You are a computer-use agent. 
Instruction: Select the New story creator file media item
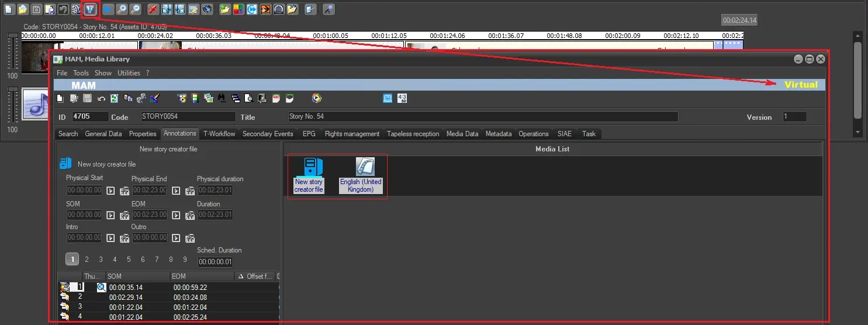[x=308, y=175]
